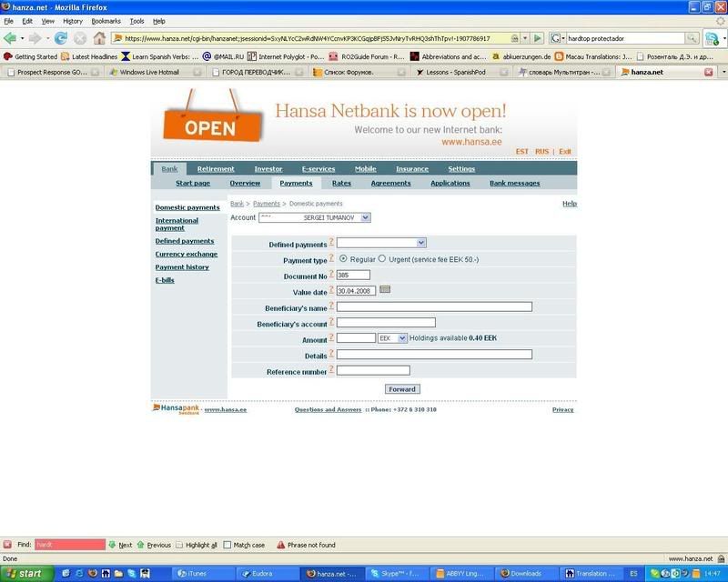
Task: Click the Bank messages link
Action: (514, 184)
